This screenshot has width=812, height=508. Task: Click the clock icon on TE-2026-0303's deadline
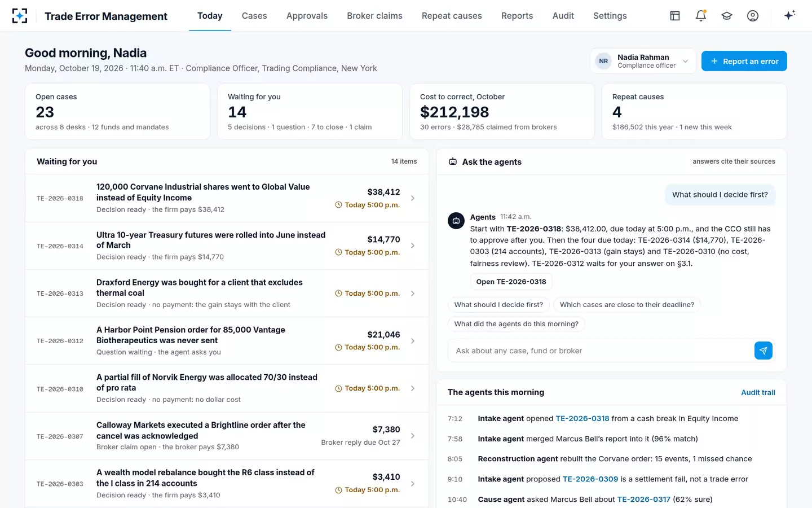click(338, 490)
